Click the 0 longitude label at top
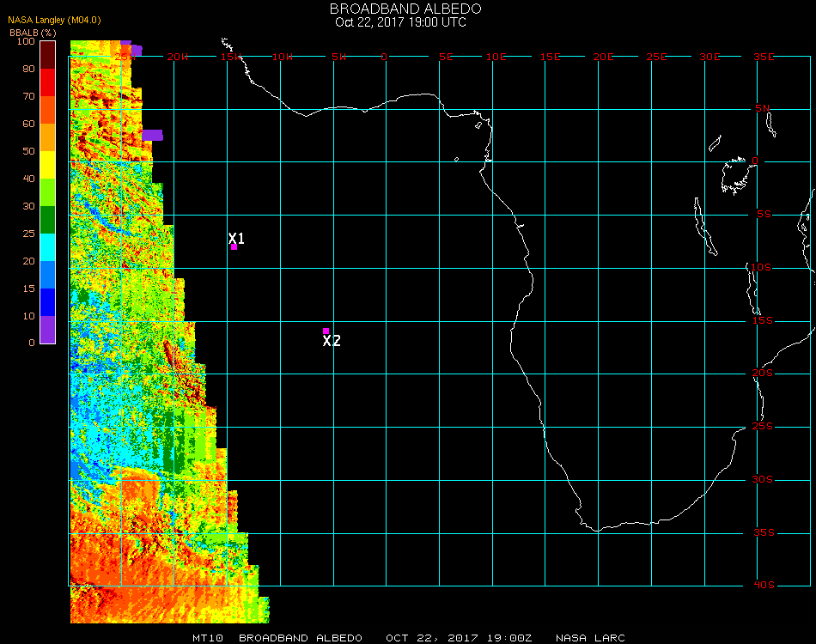 [x=384, y=57]
